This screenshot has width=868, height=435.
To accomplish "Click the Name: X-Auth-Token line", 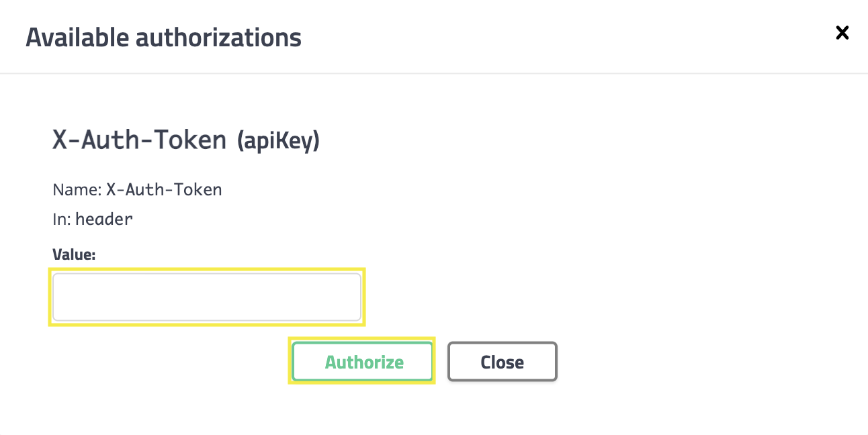I will [x=137, y=190].
